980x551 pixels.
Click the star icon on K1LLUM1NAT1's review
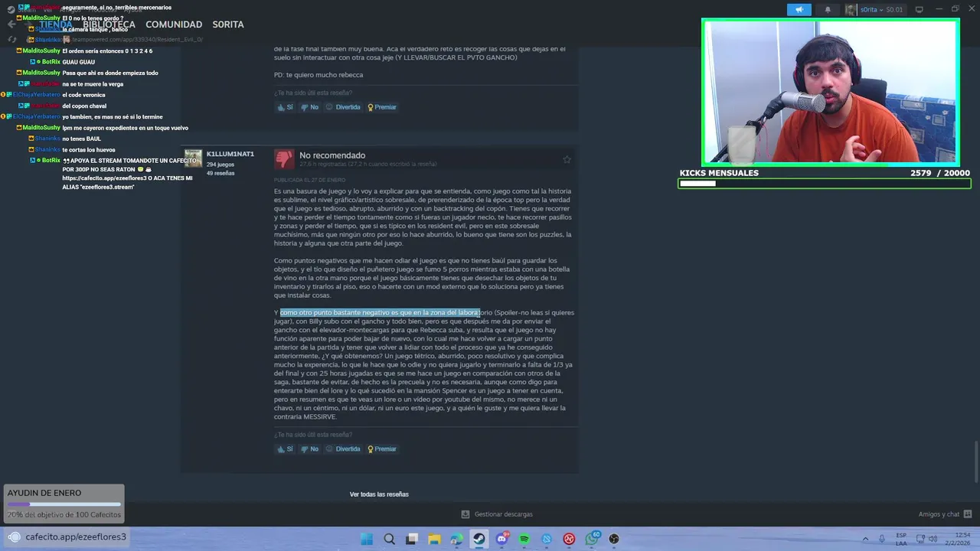(567, 159)
